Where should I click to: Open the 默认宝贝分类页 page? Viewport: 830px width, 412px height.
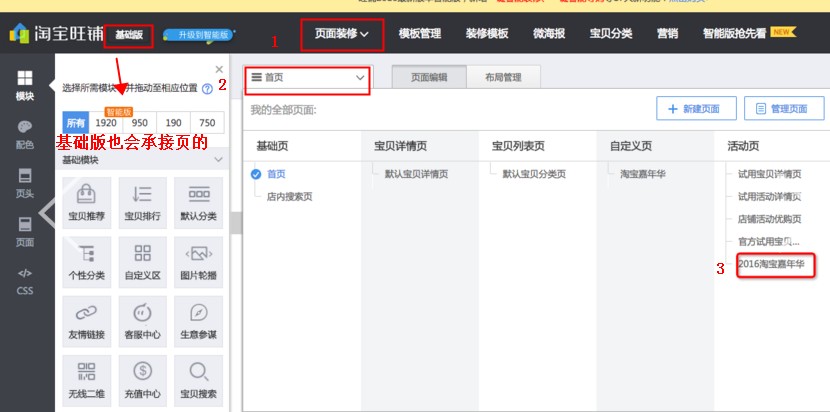tap(534, 174)
